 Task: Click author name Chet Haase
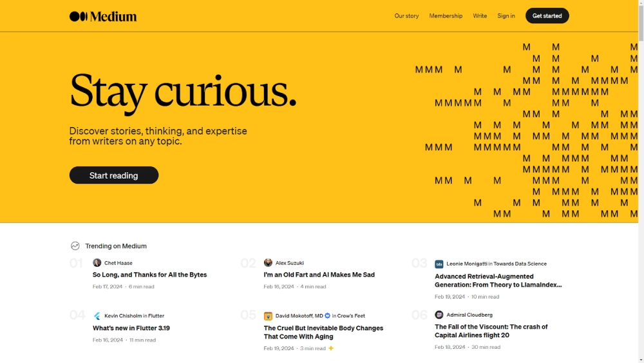coord(118,263)
